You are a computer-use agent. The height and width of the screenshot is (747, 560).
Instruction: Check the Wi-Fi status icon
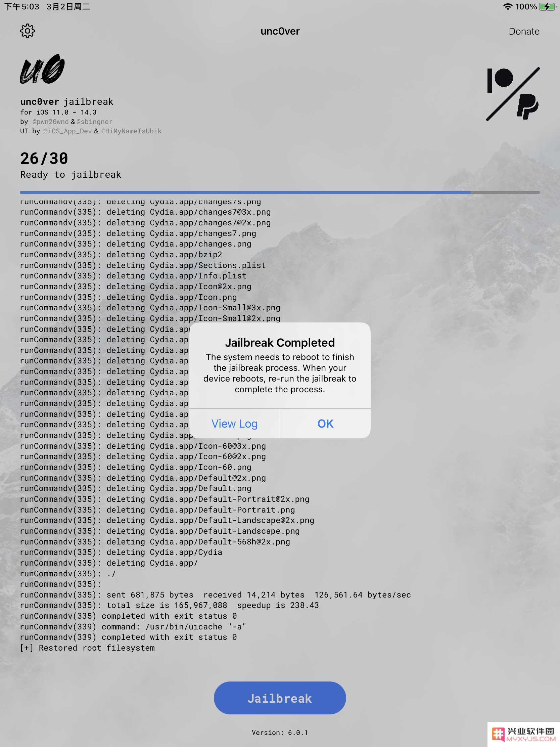[x=507, y=6]
